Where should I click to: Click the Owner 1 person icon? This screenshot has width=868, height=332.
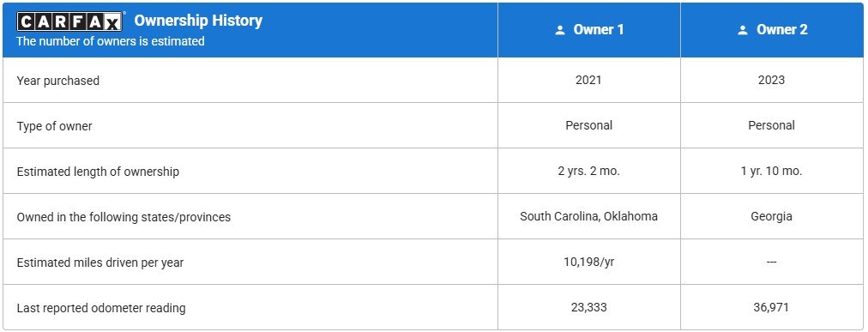[560, 30]
